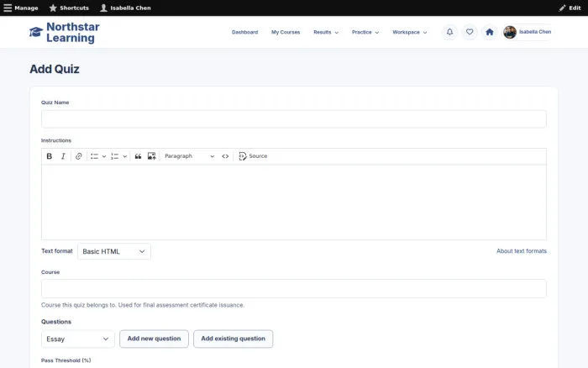Open the Text format Basic HTML dropdown
This screenshot has width=588, height=368.
pyautogui.click(x=114, y=251)
